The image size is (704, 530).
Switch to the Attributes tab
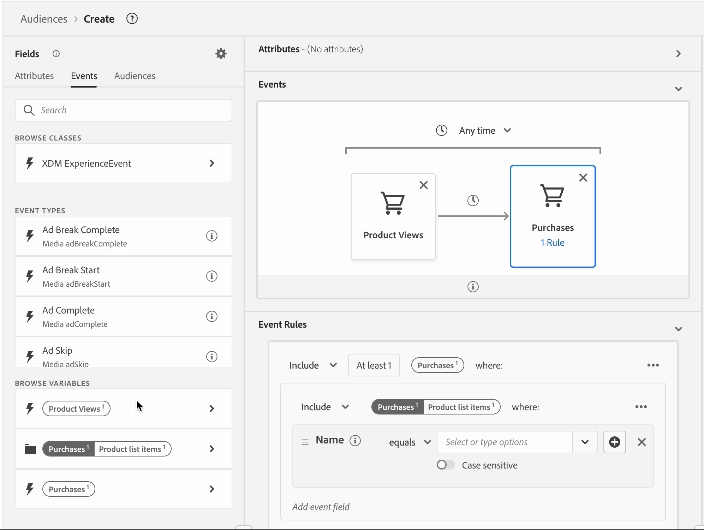tap(34, 76)
